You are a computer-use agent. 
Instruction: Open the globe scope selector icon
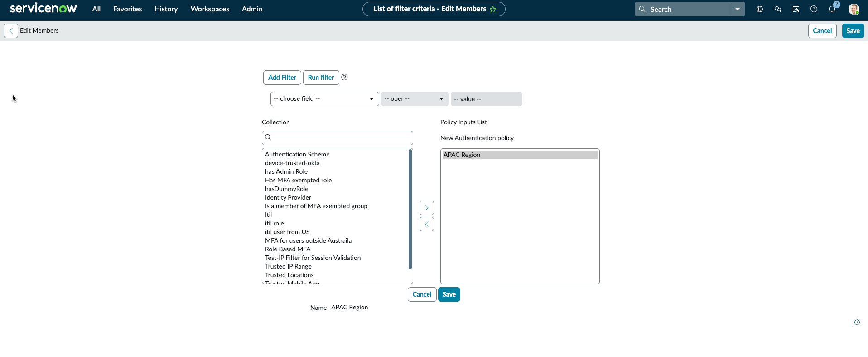pyautogui.click(x=760, y=9)
